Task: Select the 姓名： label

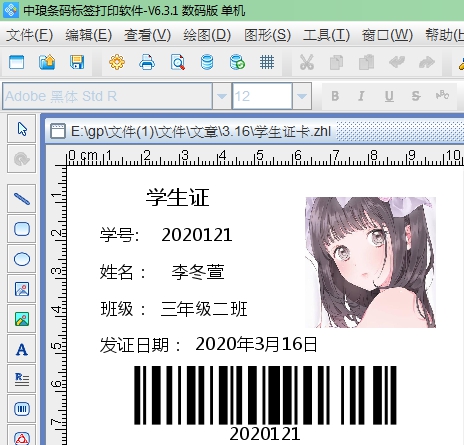Action: [x=123, y=272]
